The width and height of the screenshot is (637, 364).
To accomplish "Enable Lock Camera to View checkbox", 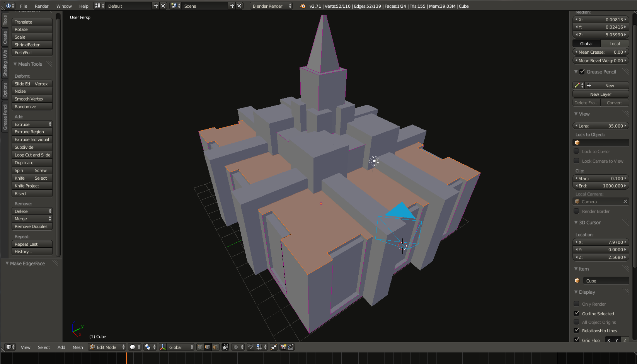I will point(576,161).
